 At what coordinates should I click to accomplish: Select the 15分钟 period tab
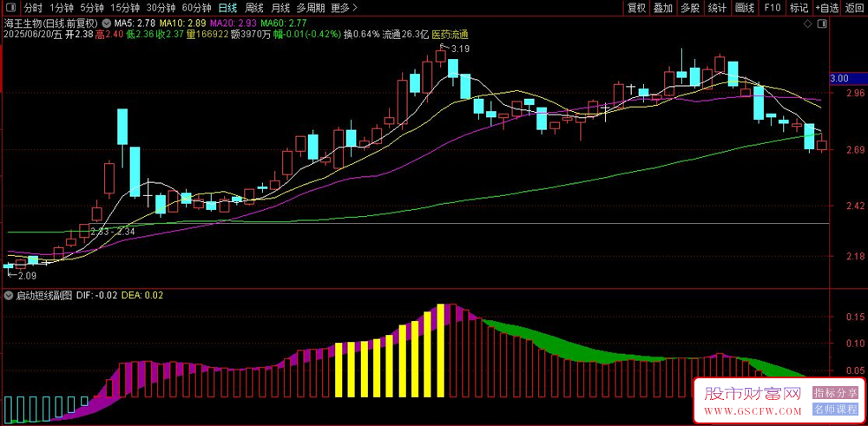tap(124, 8)
